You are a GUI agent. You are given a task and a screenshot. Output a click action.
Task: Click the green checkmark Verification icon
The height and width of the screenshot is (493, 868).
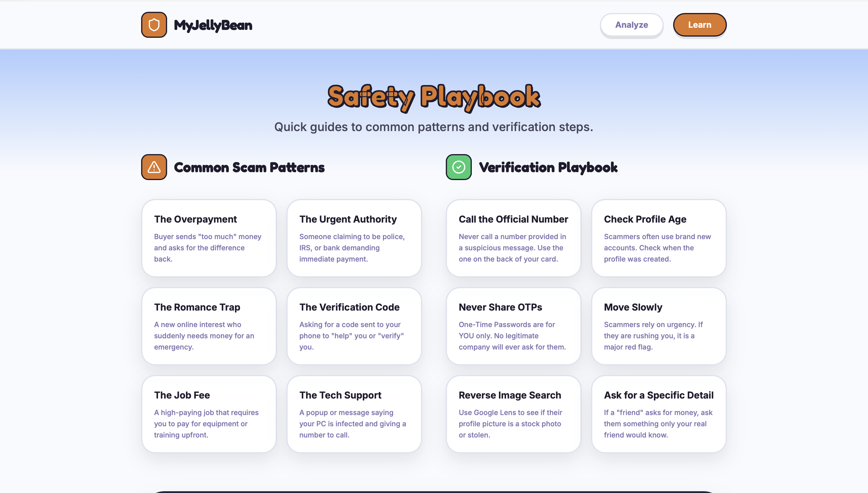(x=459, y=167)
